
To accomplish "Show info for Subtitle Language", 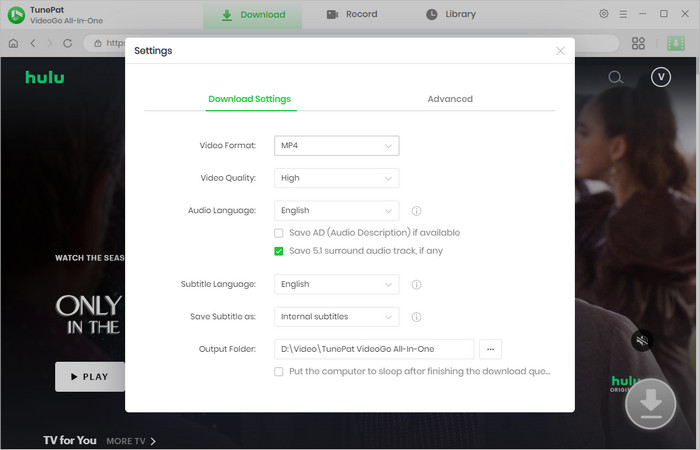I will point(416,284).
